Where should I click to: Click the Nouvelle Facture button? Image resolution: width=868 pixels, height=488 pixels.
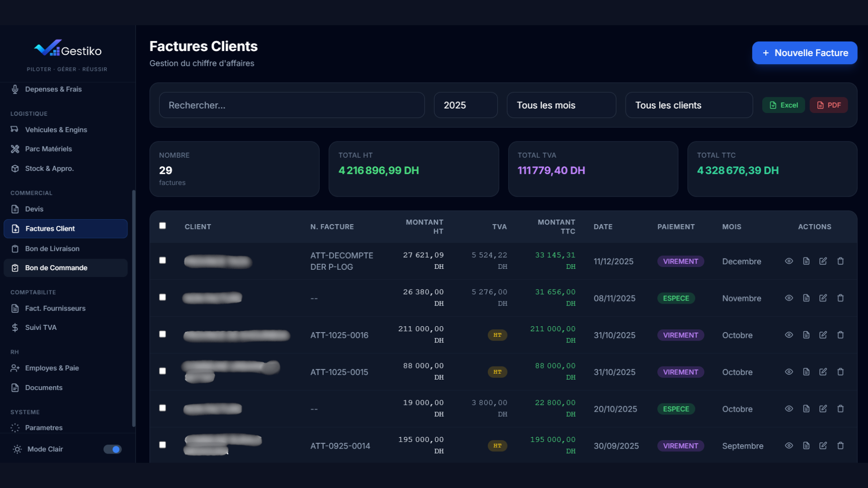(x=804, y=53)
